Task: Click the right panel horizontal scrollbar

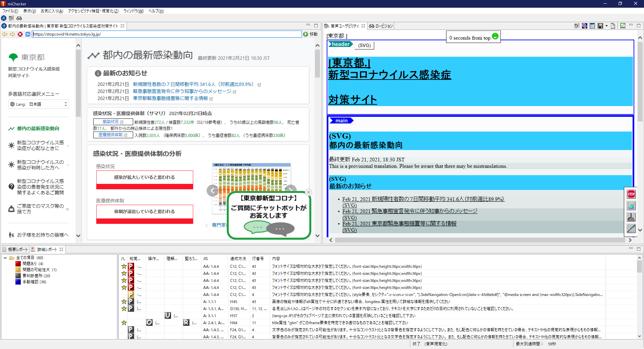Action: click(480, 240)
